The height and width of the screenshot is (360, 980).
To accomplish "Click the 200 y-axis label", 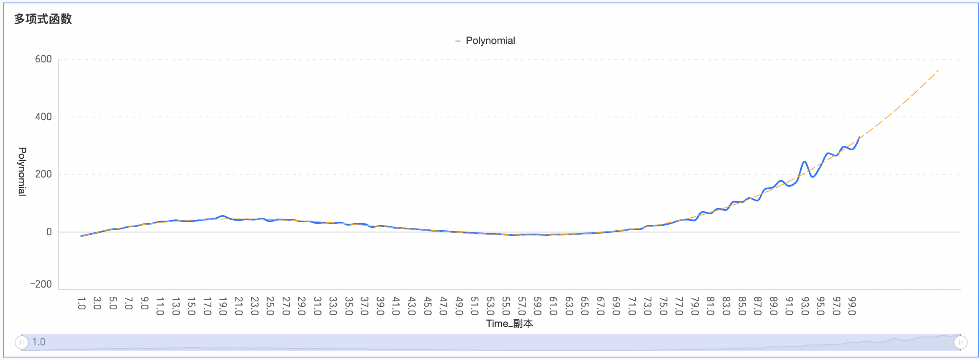I will pos(44,174).
